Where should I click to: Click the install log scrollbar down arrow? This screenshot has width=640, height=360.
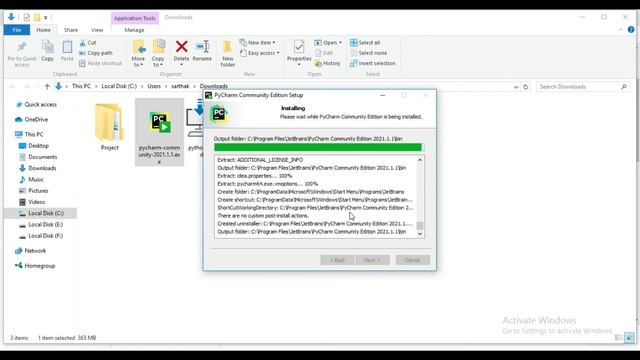(x=420, y=234)
